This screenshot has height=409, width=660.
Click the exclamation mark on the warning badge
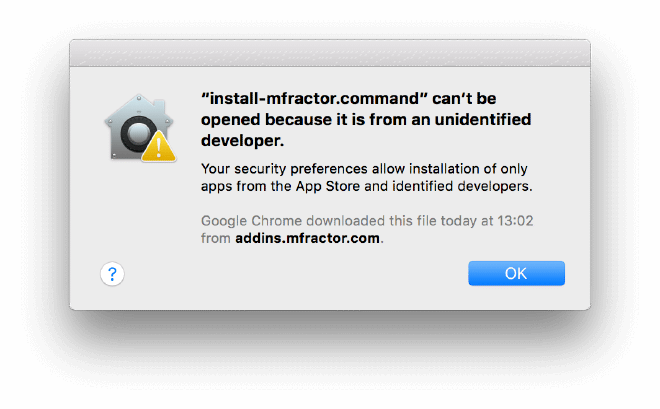pyautogui.click(x=159, y=148)
